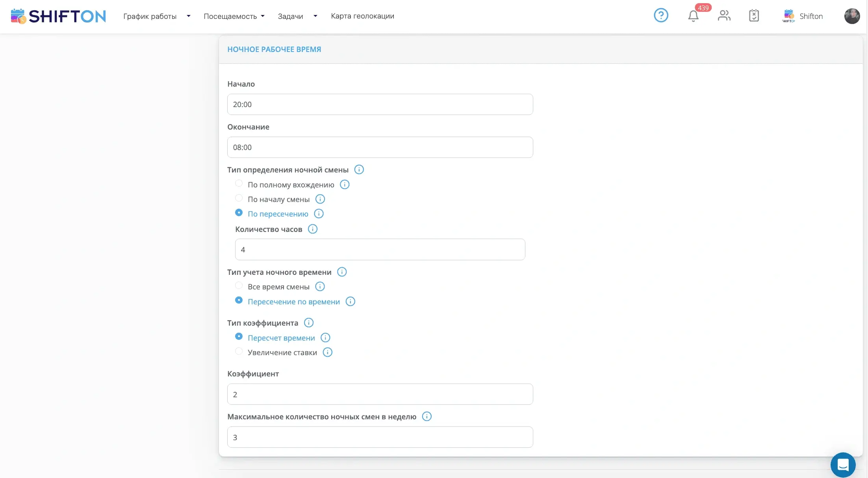
Task: Expand the 'Задачи' dropdown arrow
Action: (x=315, y=16)
